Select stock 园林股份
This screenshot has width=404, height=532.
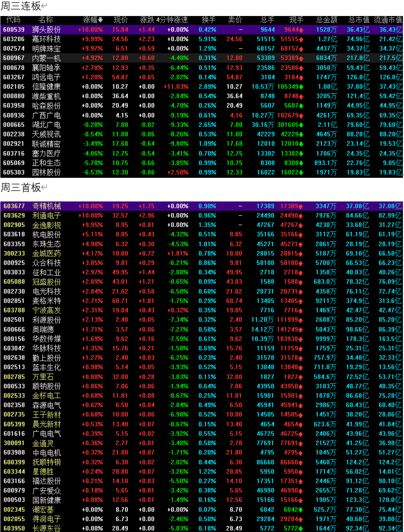[46, 172]
